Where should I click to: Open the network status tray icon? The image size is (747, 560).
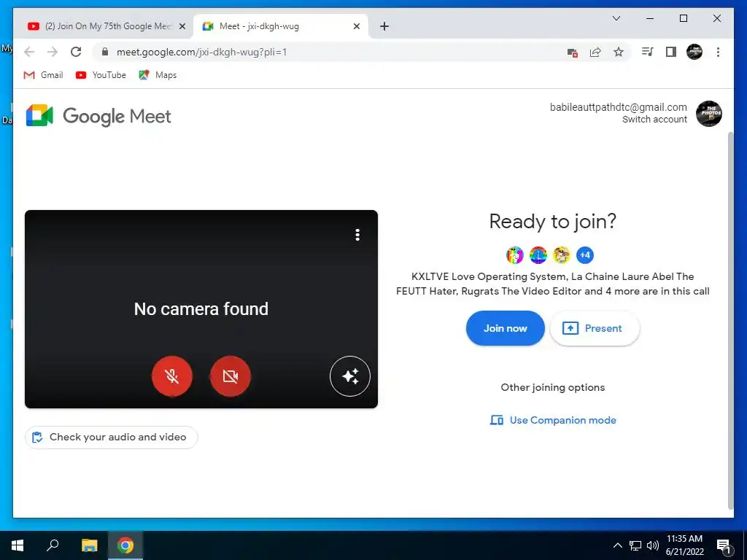coord(635,545)
